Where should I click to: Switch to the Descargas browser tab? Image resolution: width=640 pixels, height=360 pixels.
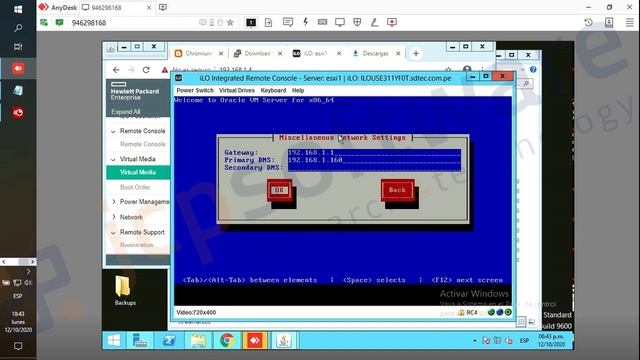376,53
